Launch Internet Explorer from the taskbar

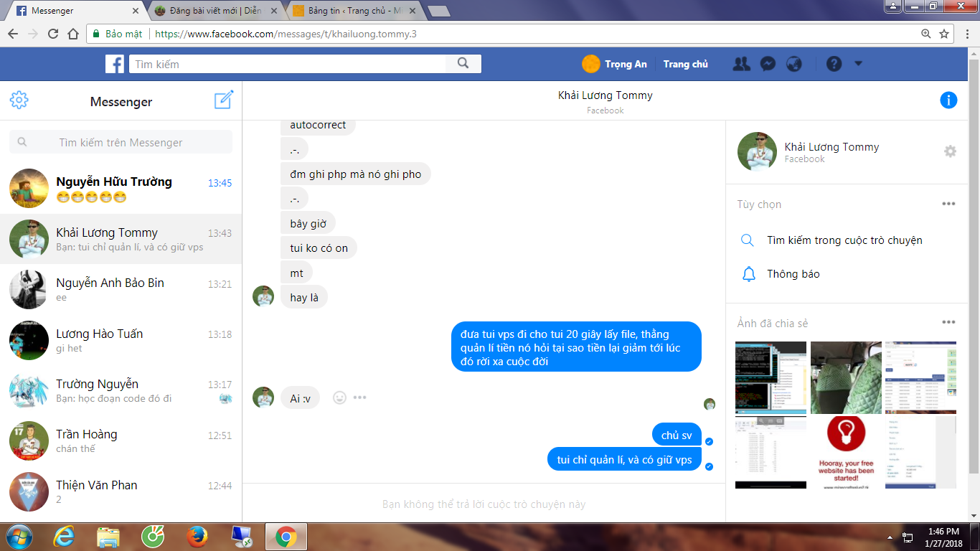[x=65, y=537]
